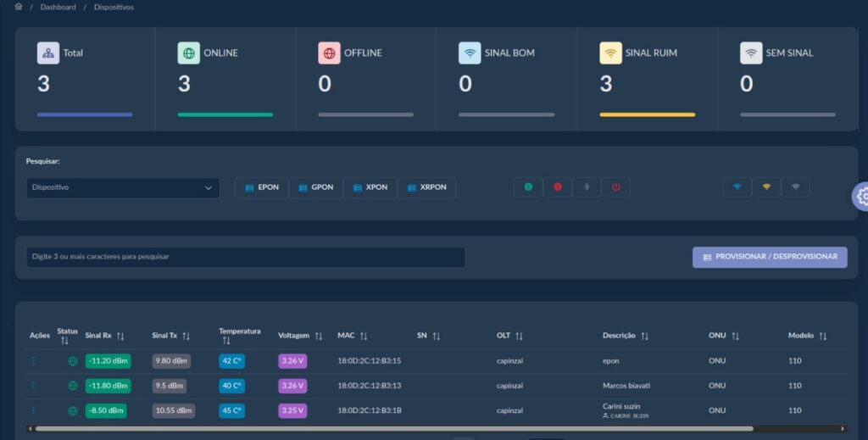
Task: Toggle the EPON technology filter
Action: pos(261,187)
